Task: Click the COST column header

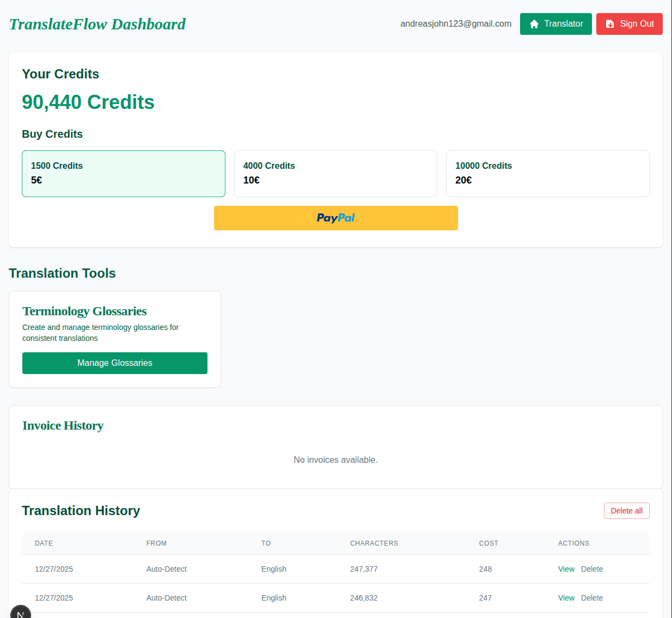Action: 488,543
